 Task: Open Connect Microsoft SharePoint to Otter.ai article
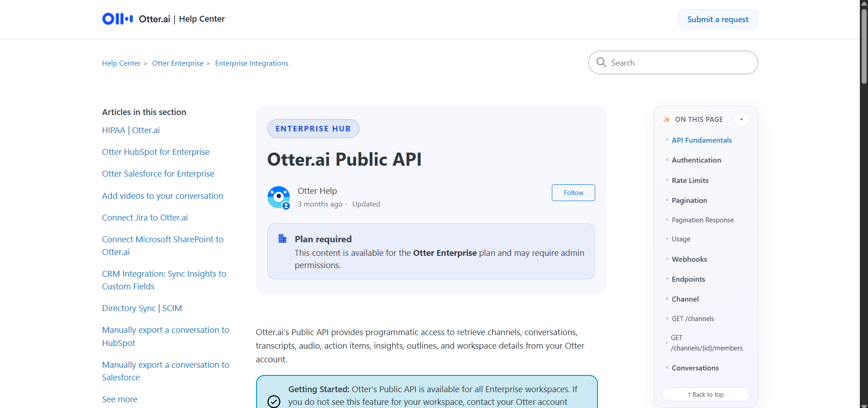click(x=163, y=245)
